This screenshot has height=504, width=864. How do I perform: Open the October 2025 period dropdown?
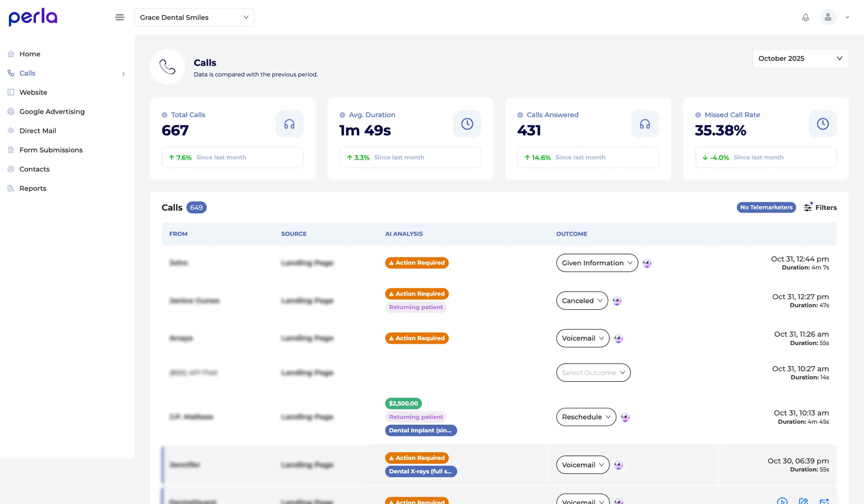click(800, 58)
